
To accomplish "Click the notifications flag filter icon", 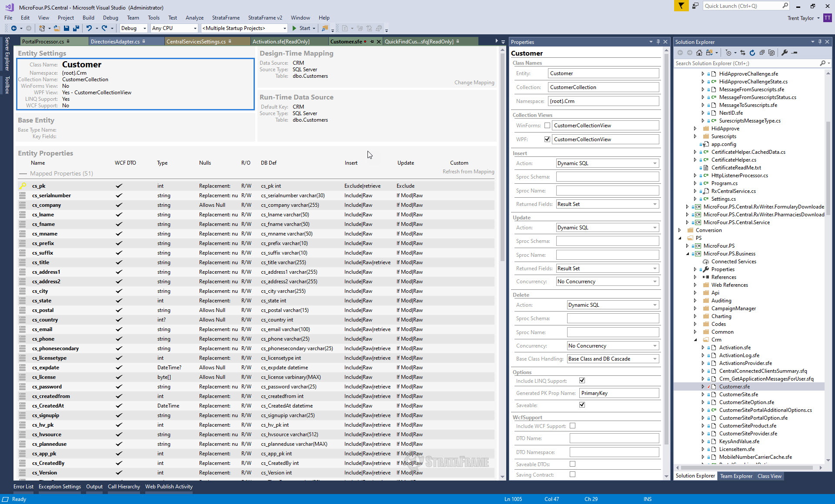I will click(681, 6).
